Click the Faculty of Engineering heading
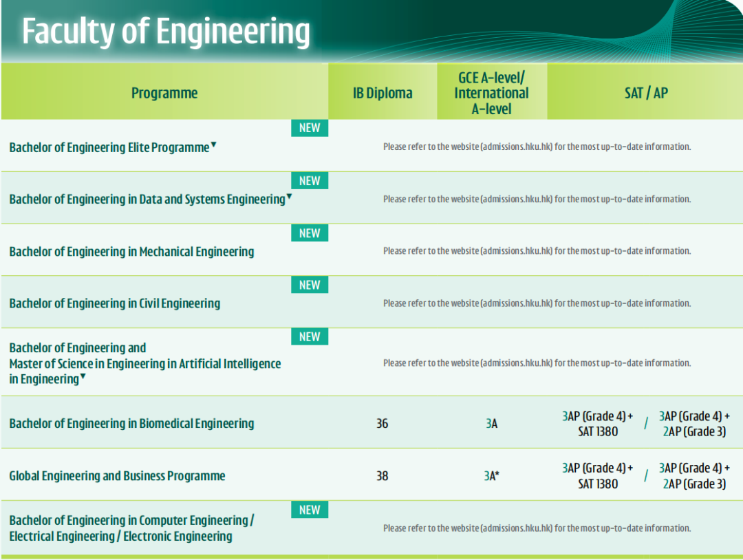743x560 pixels. pos(166,32)
